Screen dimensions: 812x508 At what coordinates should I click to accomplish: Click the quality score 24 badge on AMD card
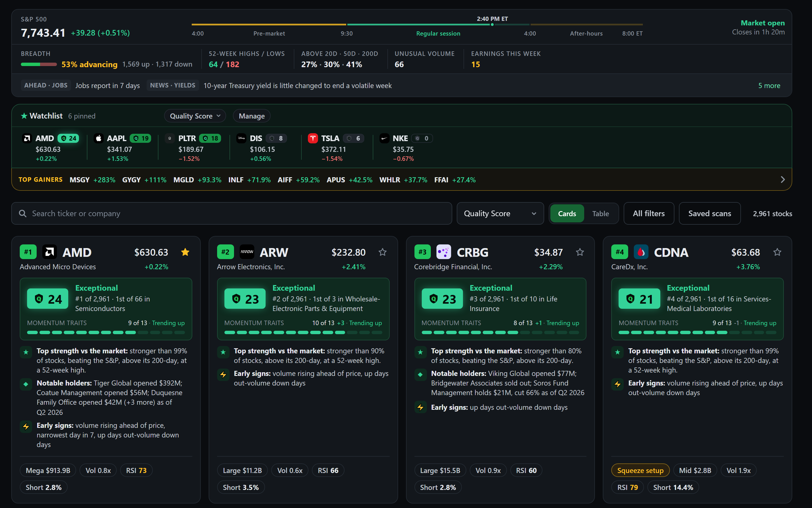pos(48,299)
